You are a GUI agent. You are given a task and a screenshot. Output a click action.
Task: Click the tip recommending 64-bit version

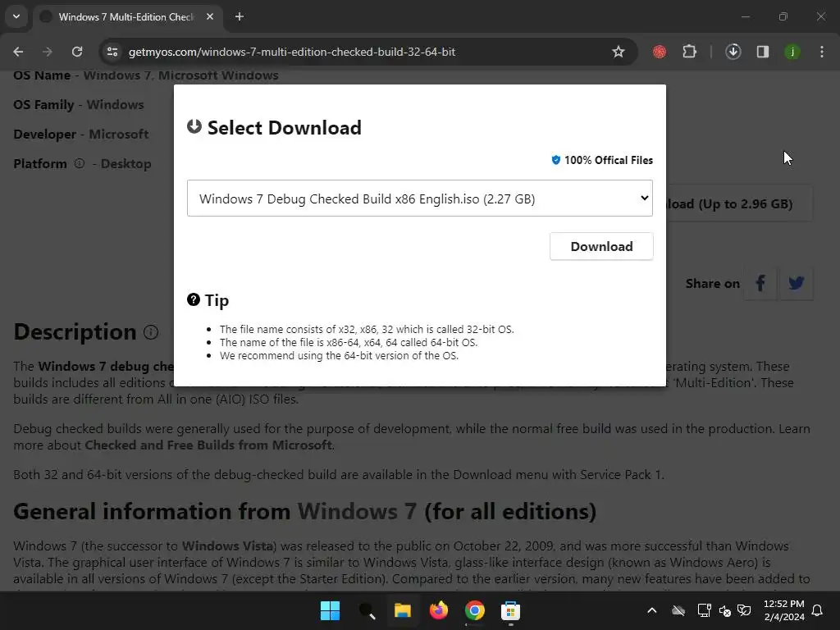[339, 356]
